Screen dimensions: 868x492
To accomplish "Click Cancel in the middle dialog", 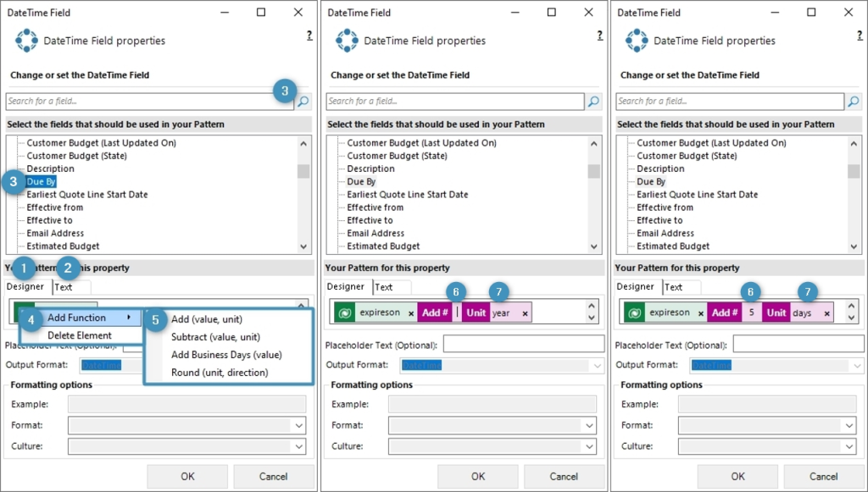I will (564, 477).
